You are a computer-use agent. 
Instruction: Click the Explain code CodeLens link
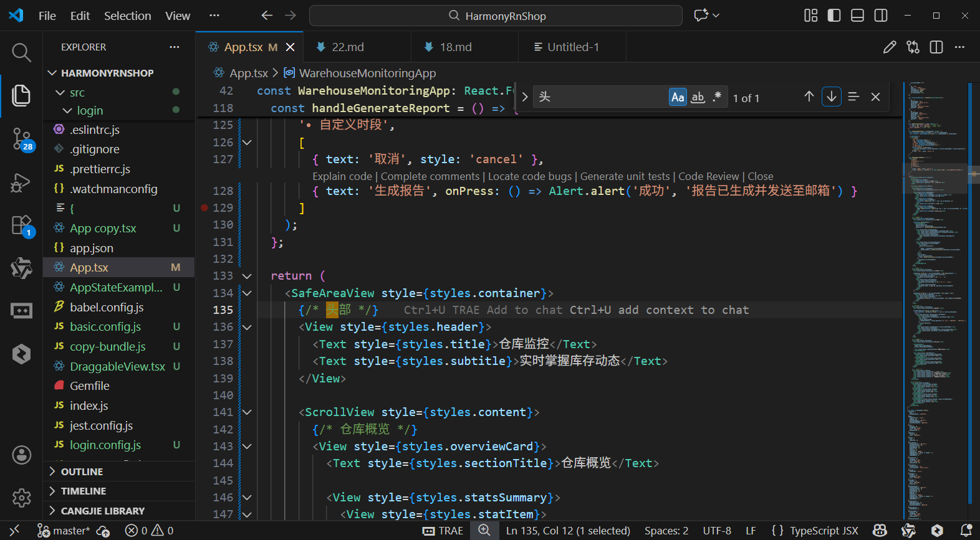(342, 177)
